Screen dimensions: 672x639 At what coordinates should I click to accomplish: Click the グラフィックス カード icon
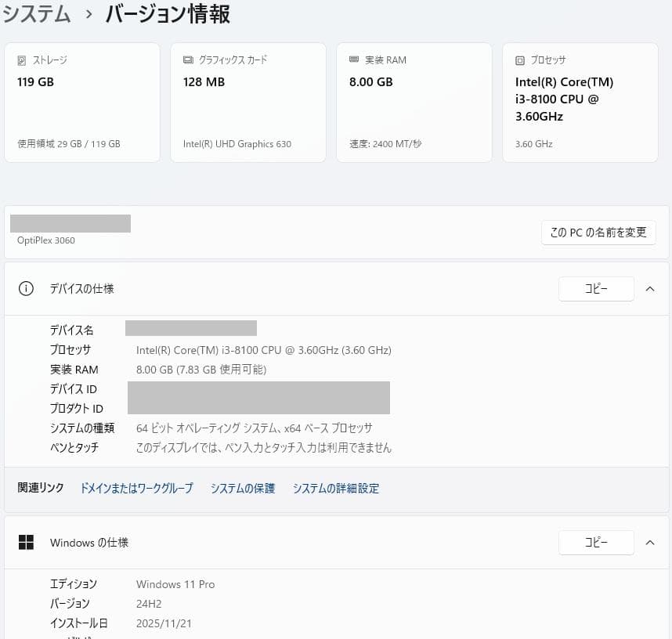coord(186,60)
